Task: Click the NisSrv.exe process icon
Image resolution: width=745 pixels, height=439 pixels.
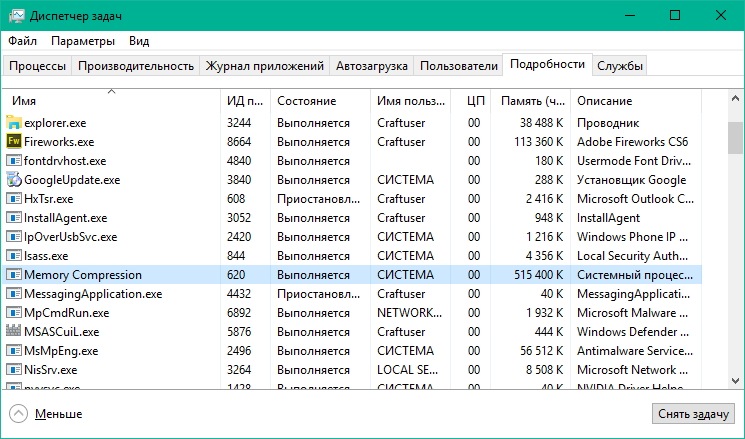Action: [x=14, y=370]
